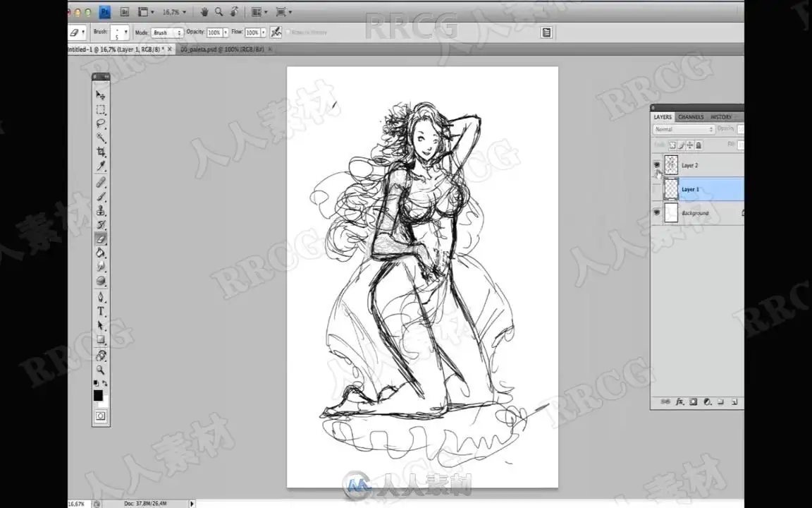Select the Crop tool
812x508 pixels.
(101, 152)
